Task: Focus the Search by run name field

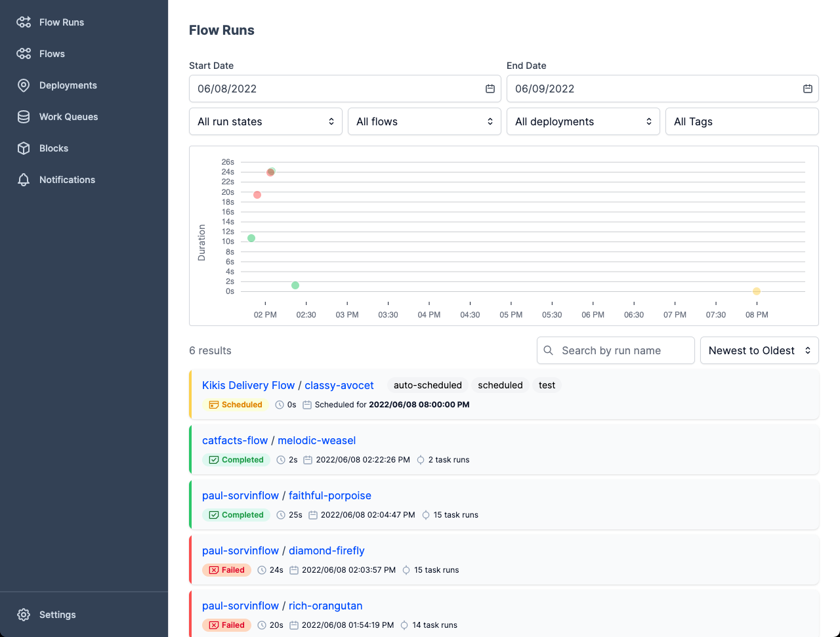Action: point(623,350)
